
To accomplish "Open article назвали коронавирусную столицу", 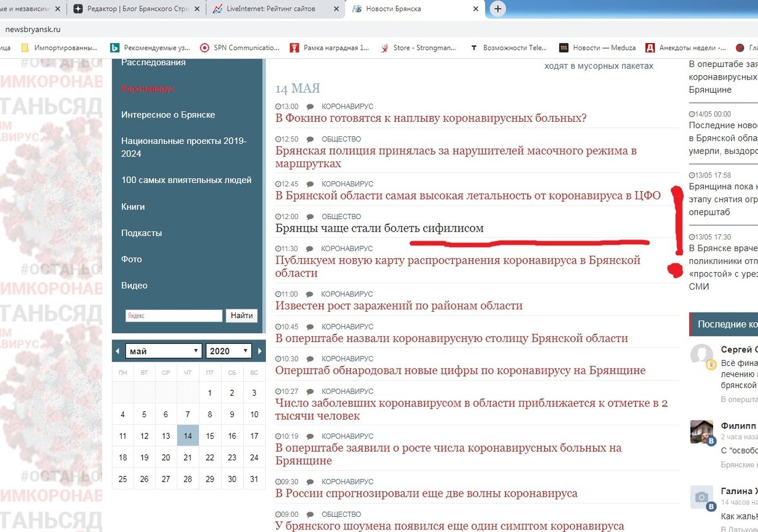I will (452, 338).
